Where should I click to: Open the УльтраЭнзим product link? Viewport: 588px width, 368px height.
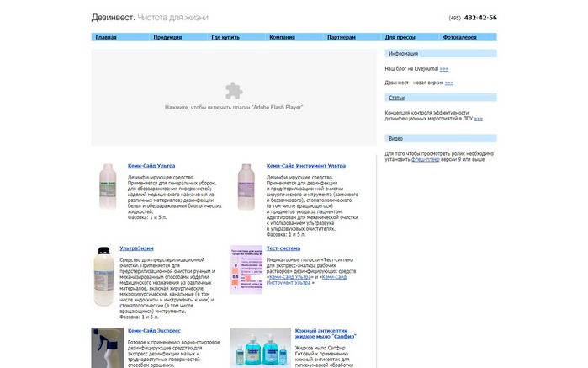136,248
